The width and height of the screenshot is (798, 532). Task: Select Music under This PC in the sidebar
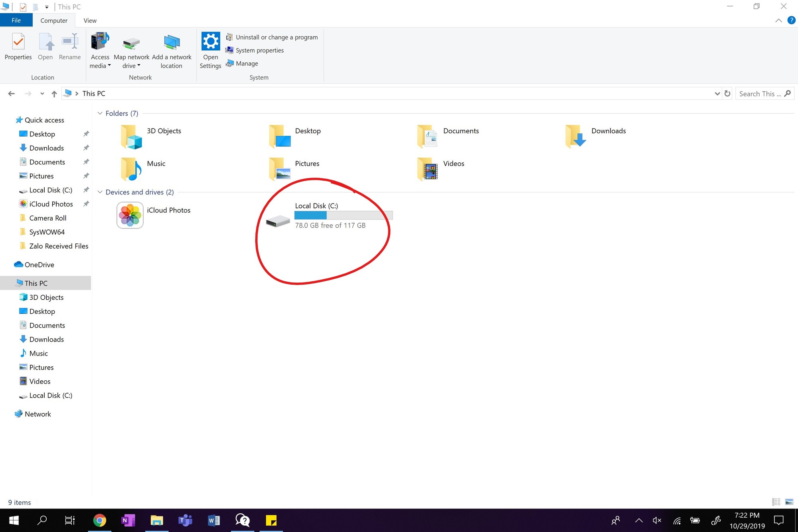(34, 353)
